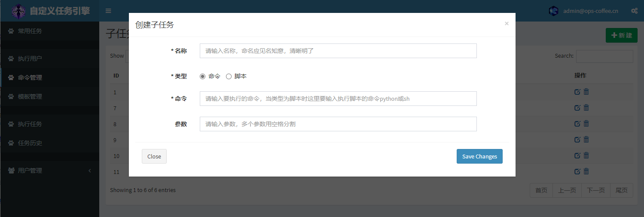Expand the 用户管理 sidebar menu
The image size is (644, 217).
click(x=49, y=170)
